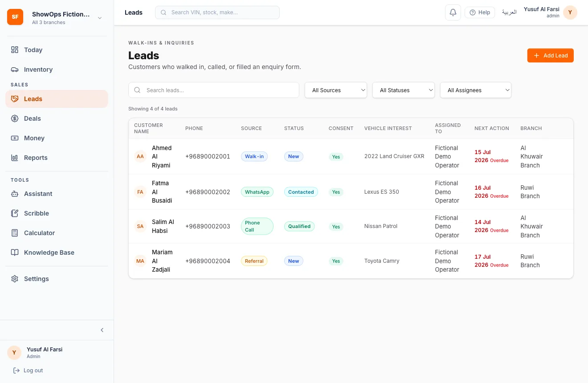Expand the ShowOps branch switcher
The width and height of the screenshot is (588, 383).
click(57, 17)
